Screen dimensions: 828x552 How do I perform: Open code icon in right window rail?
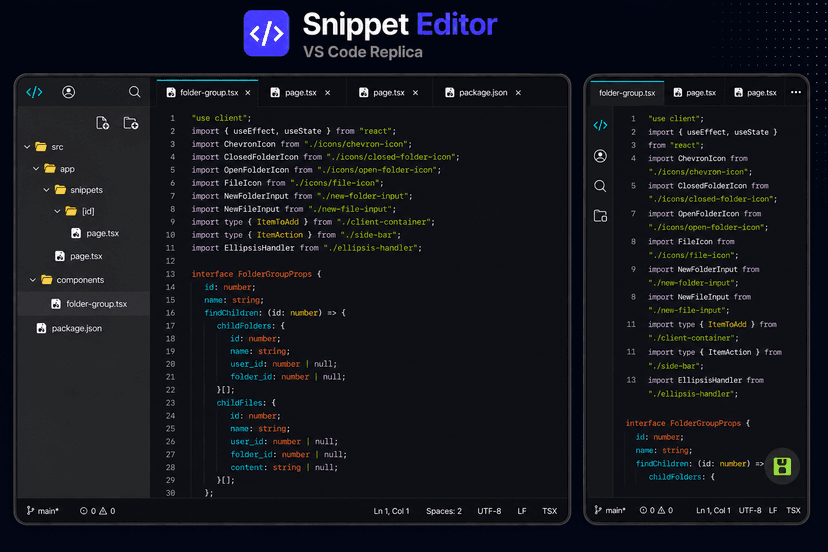tap(600, 125)
